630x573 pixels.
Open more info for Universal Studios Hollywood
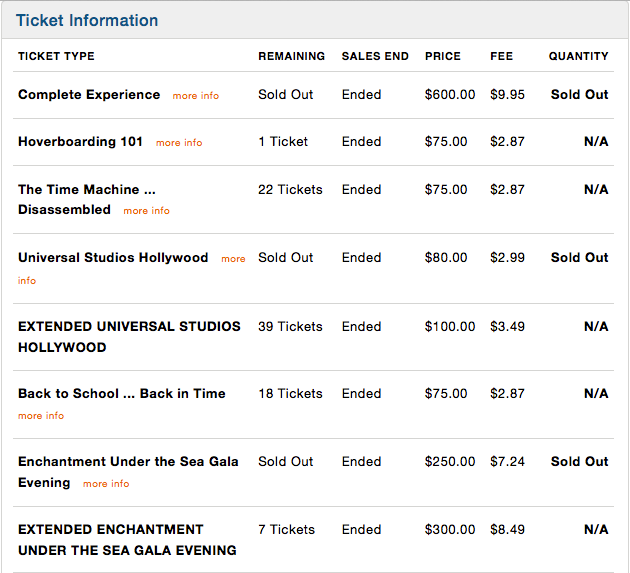click(233, 259)
